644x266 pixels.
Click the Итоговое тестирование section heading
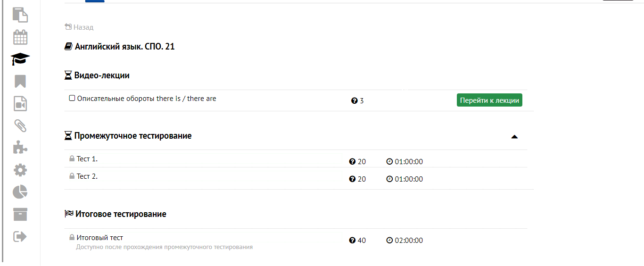[x=121, y=214]
